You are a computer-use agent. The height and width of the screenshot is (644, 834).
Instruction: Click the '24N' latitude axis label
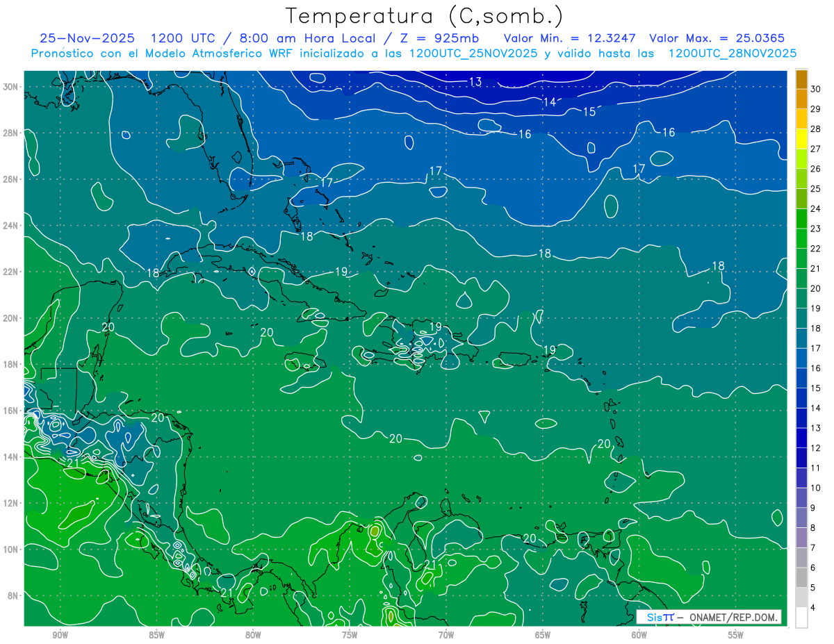(x=12, y=226)
